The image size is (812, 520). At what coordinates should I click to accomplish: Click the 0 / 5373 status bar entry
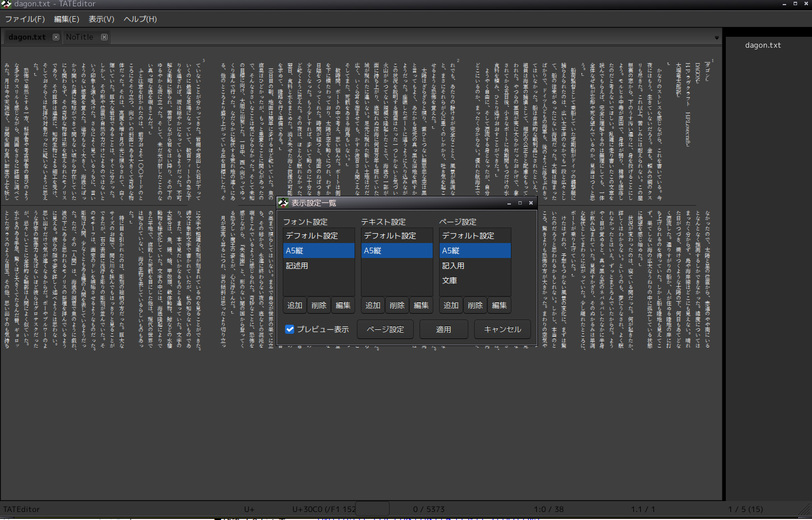tap(429, 509)
